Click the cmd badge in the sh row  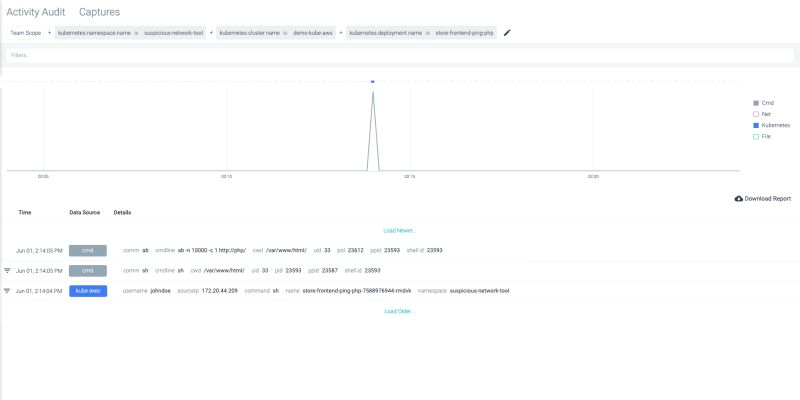coord(88,270)
